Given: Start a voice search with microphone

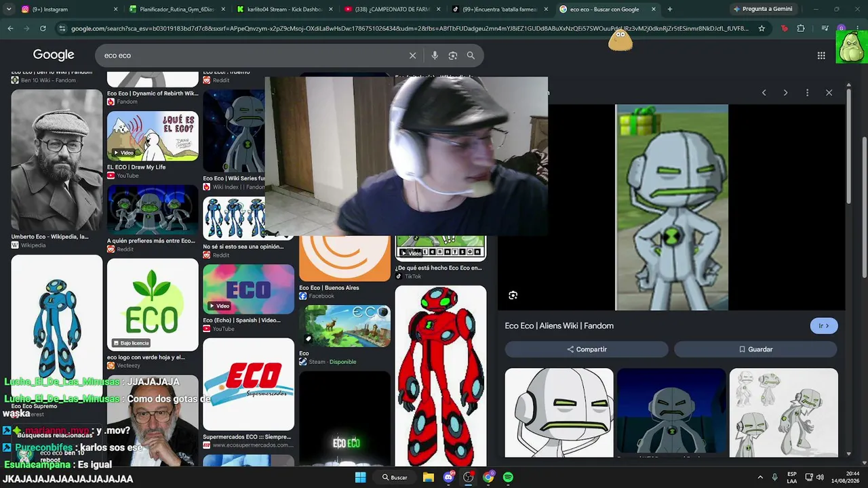Looking at the screenshot, I should [435, 56].
